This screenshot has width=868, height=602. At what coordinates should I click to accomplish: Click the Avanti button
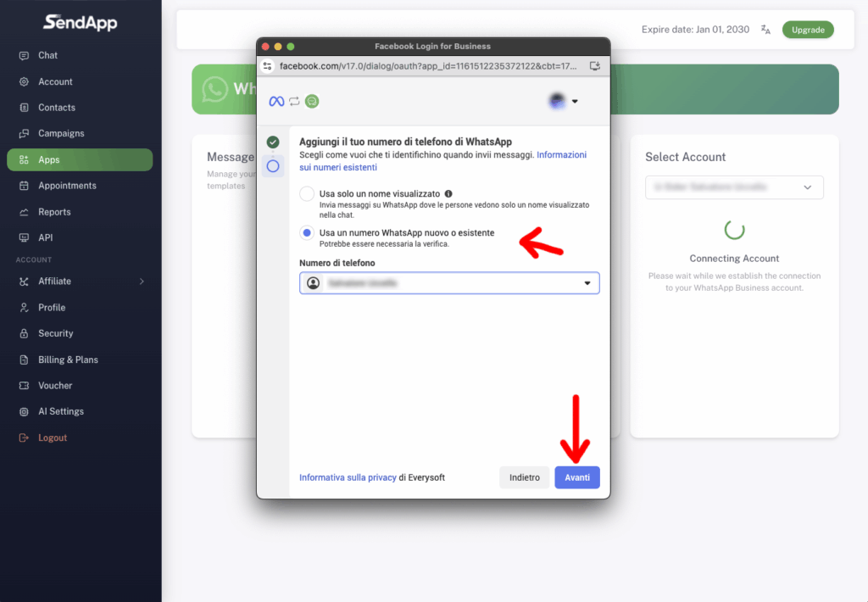(x=577, y=477)
